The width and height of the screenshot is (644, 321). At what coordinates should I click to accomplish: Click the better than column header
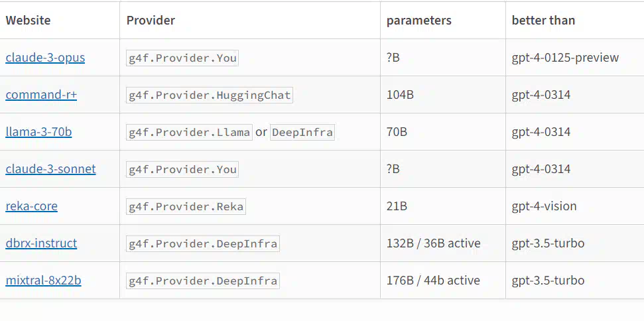coord(543,20)
